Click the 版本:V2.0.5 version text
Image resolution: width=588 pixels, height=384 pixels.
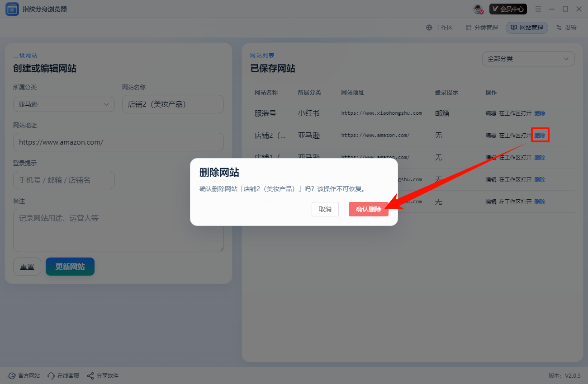(564, 375)
